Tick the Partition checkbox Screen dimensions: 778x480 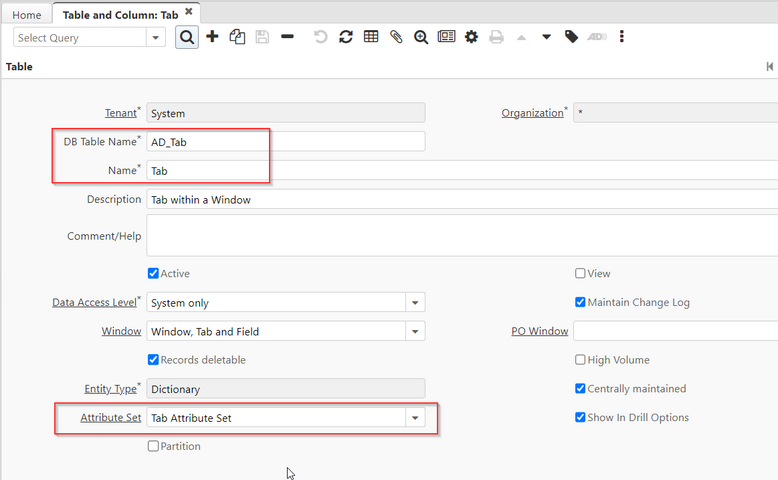pos(153,446)
